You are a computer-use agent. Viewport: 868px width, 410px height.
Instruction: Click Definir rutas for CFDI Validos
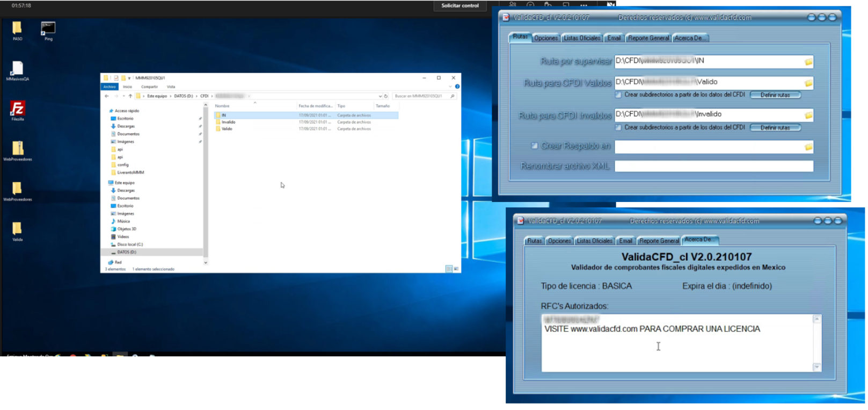775,95
